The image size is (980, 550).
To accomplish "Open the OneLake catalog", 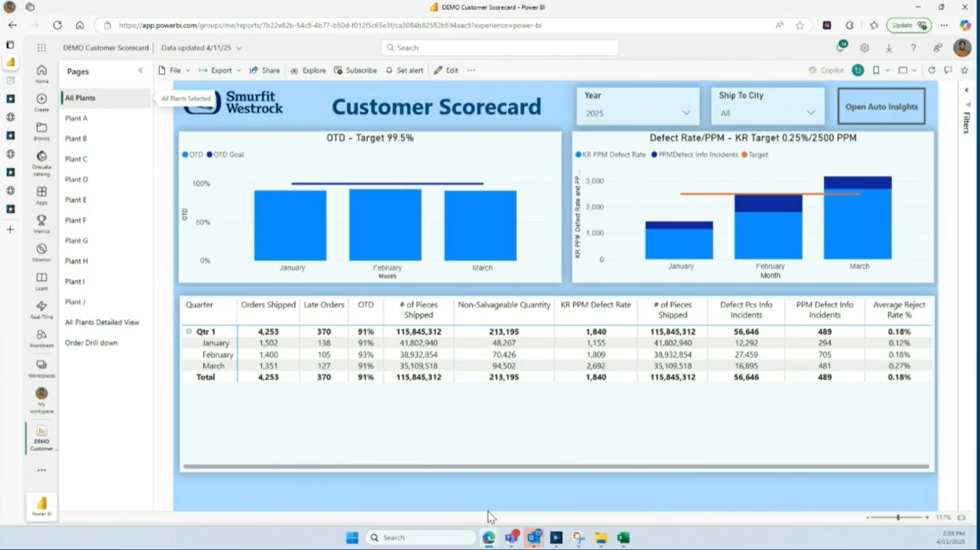I will point(41,163).
